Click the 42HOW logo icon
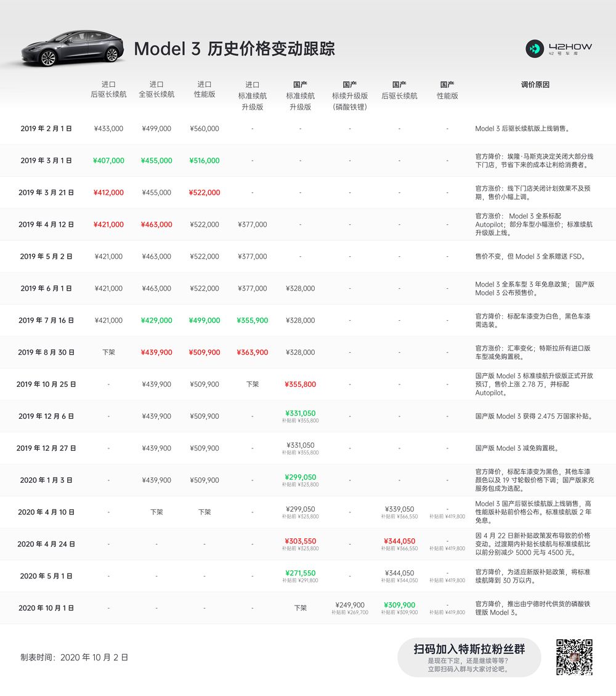 [x=534, y=49]
